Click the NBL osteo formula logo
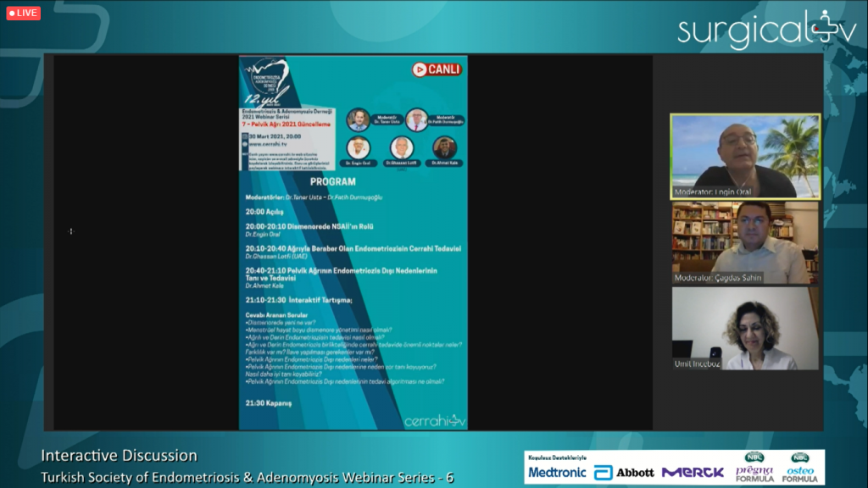 click(x=799, y=468)
